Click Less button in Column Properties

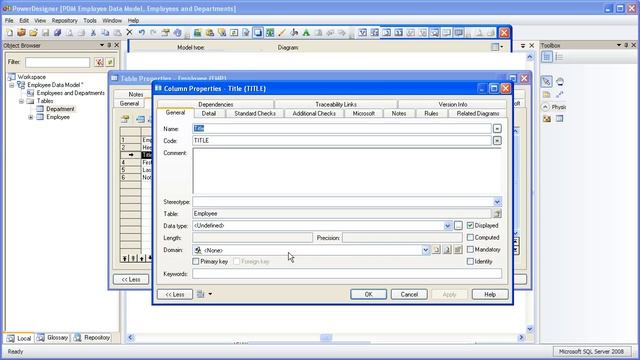(x=175, y=294)
